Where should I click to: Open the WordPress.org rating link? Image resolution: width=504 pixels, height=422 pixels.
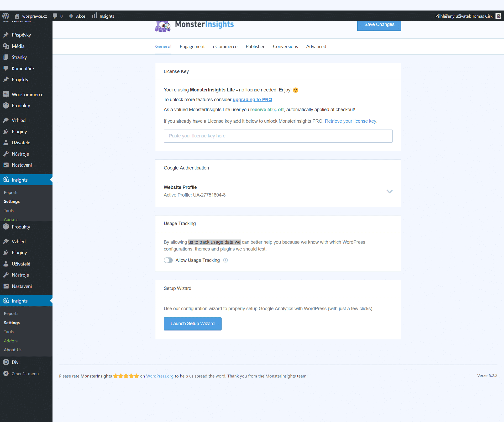160,376
